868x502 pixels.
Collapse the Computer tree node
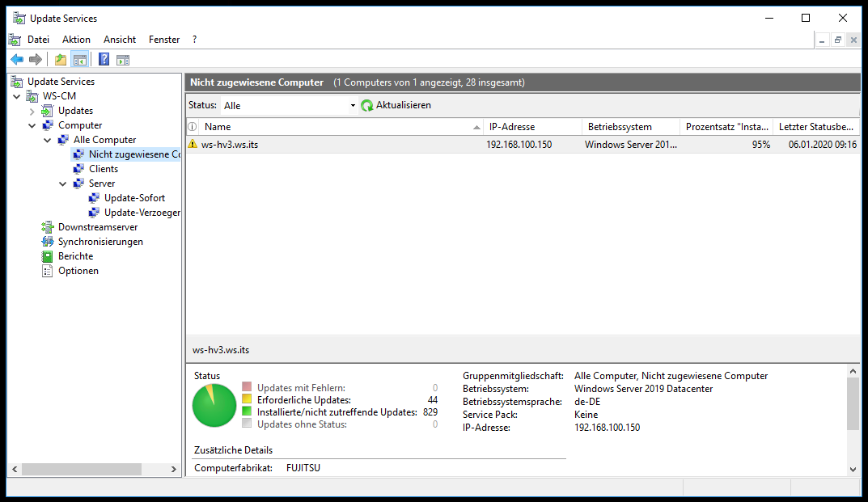point(32,125)
